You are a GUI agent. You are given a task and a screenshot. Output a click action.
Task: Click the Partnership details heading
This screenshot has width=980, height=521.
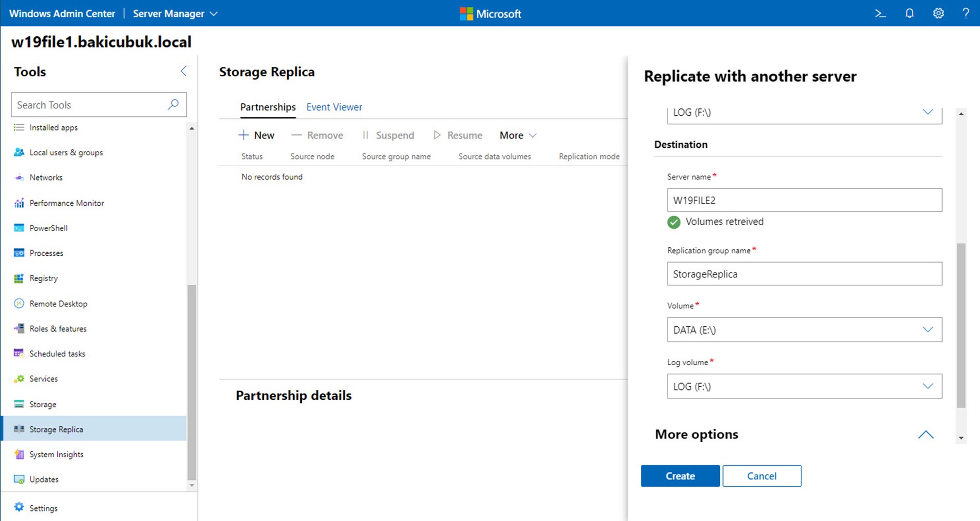click(293, 395)
